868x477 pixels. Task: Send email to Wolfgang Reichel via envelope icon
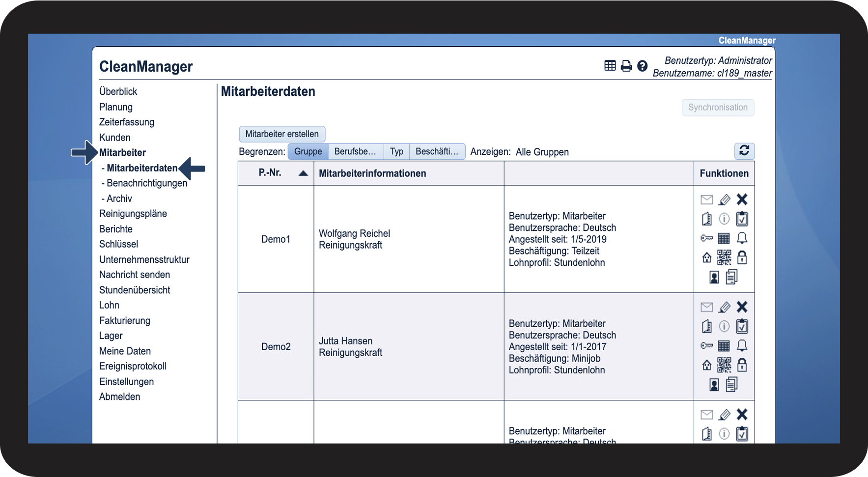tap(707, 199)
